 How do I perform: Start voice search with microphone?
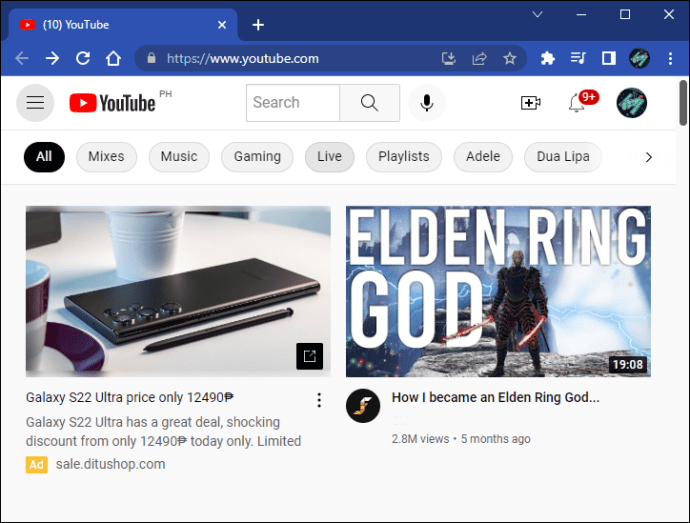coord(426,103)
